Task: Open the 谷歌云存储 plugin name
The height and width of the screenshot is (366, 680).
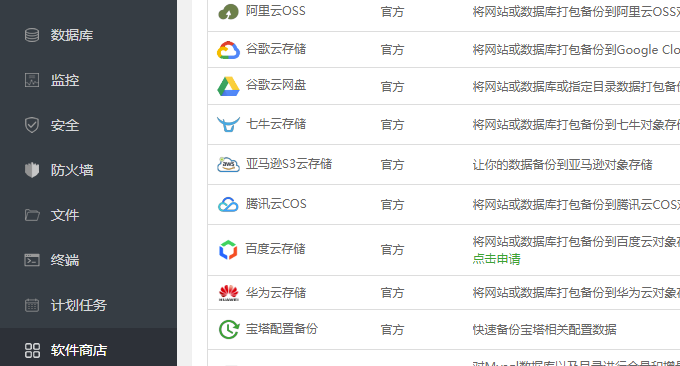Action: click(x=276, y=49)
